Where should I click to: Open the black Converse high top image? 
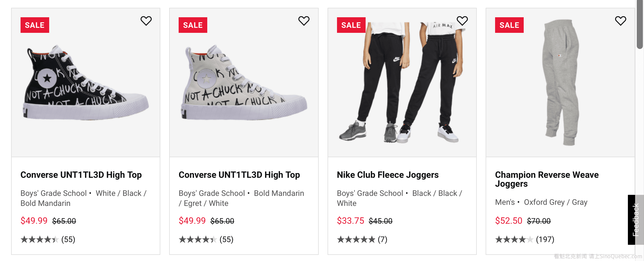(86, 83)
